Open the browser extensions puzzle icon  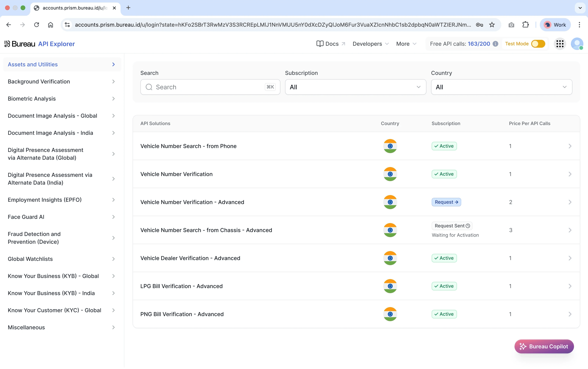click(x=525, y=25)
